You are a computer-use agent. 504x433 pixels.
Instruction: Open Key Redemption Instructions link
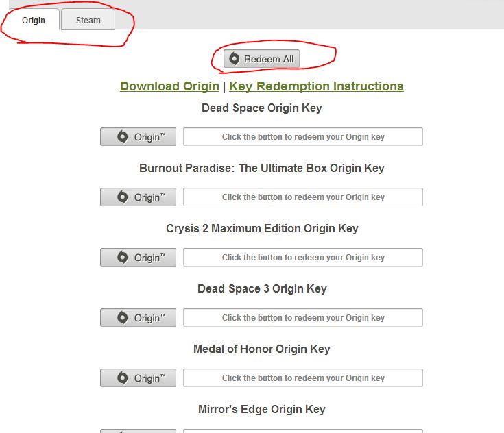(x=316, y=86)
